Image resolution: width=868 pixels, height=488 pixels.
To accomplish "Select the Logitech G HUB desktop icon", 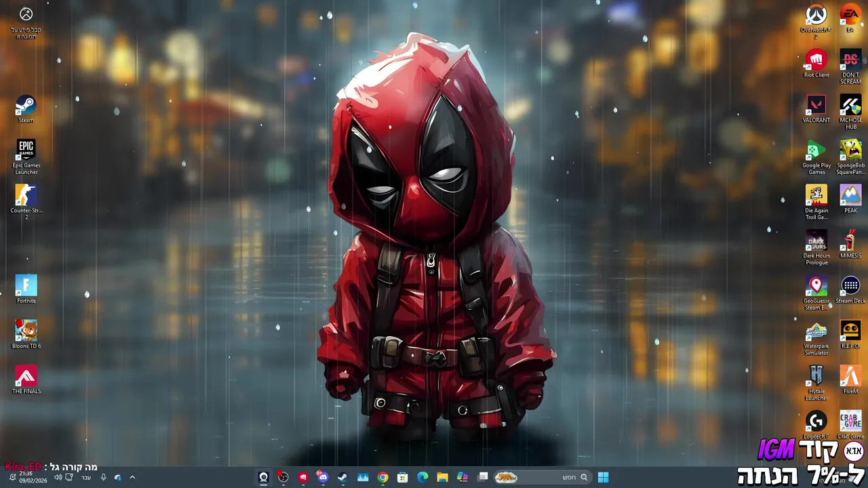I will click(x=816, y=425).
